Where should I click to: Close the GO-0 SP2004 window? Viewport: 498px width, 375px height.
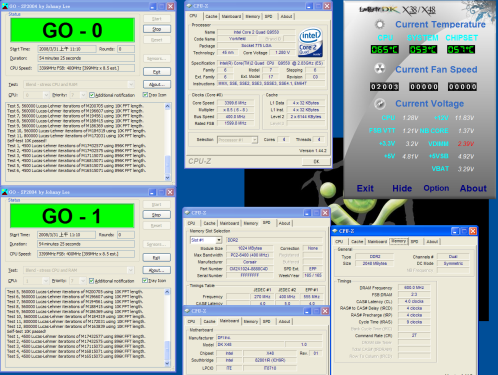tap(171, 6)
